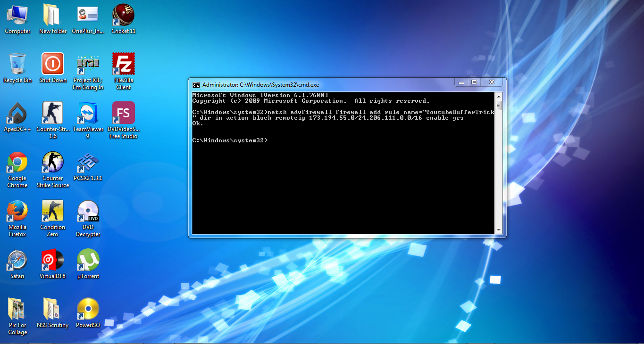Screen dimensions: 644x344
Task: Click the last C:\Windows\system32> prompt
Action: pos(230,140)
